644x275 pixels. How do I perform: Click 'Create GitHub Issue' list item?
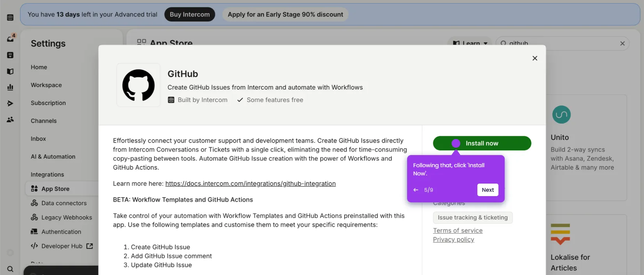pyautogui.click(x=160, y=247)
